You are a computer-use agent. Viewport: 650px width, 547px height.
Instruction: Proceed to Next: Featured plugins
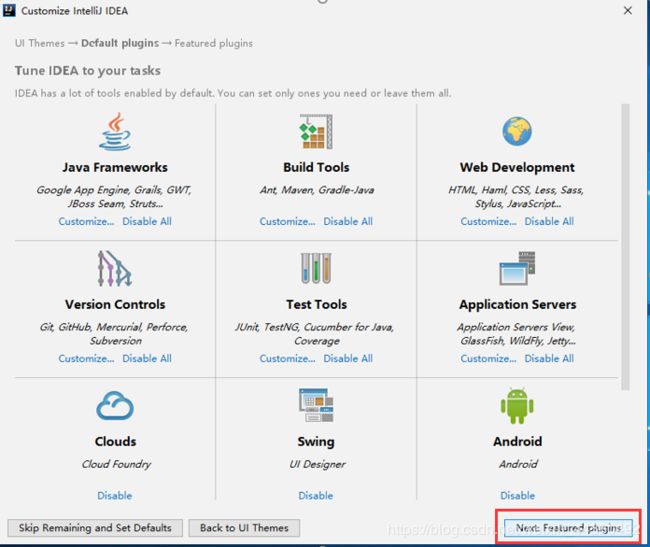point(568,528)
